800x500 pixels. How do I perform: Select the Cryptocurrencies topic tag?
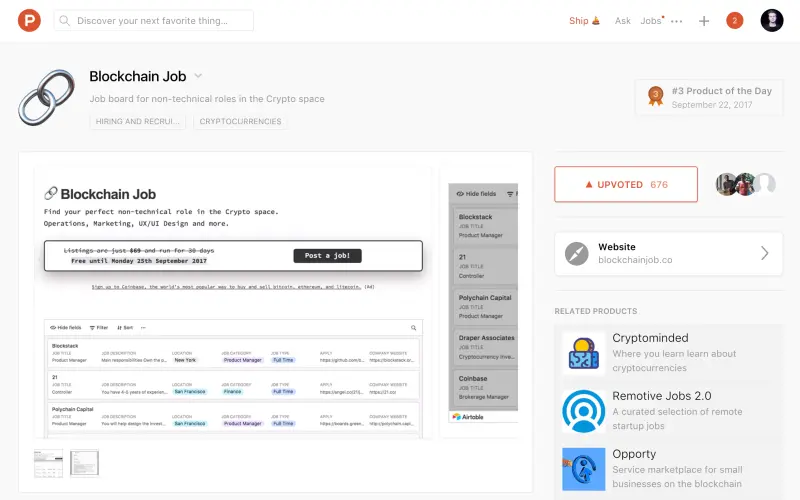pos(240,121)
